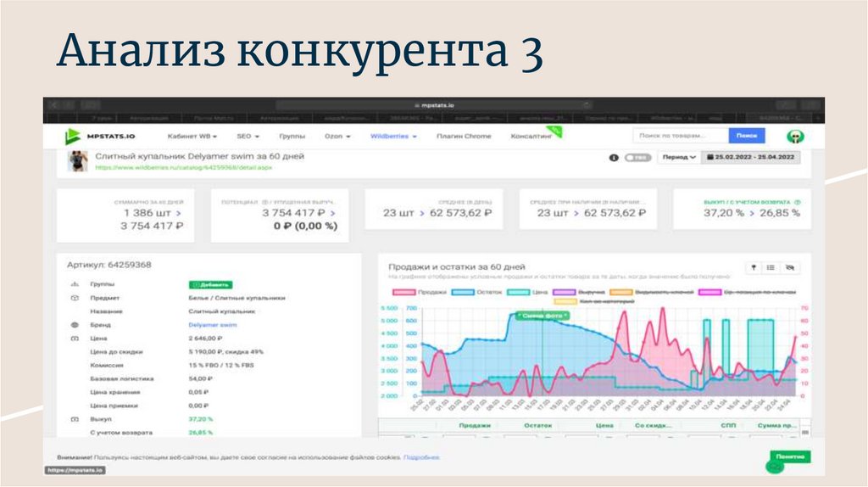The height and width of the screenshot is (487, 868).
Task: Click the table columns icon right of the header row
Action: point(805,431)
